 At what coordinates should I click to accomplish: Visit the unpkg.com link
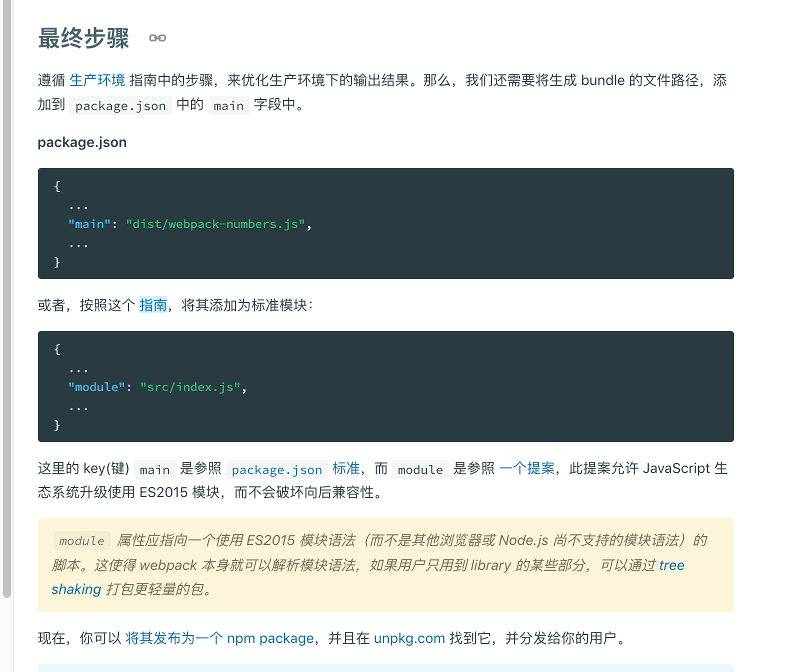click(409, 638)
